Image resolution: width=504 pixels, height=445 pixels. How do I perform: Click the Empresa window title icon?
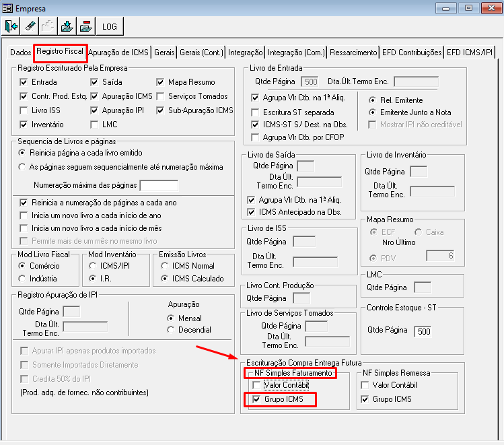[x=7, y=7]
